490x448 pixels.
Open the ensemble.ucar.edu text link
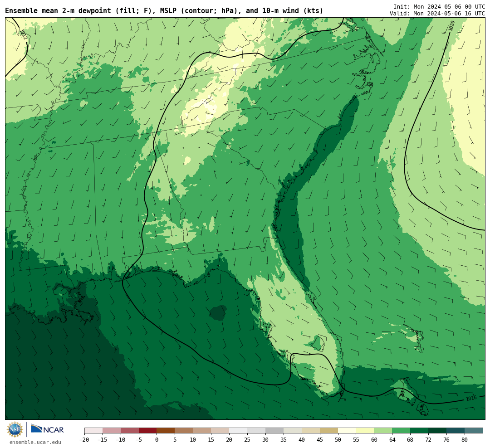coord(35,442)
